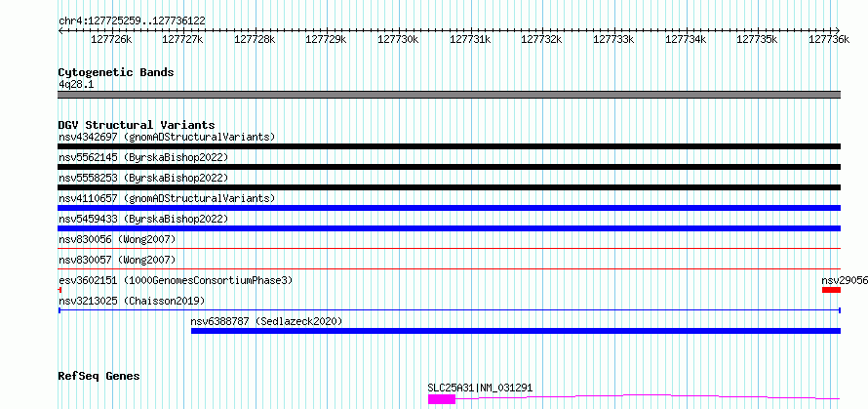
Task: Open the nsv6388787 (Sedlazeck2020) label
Action: 267,321
